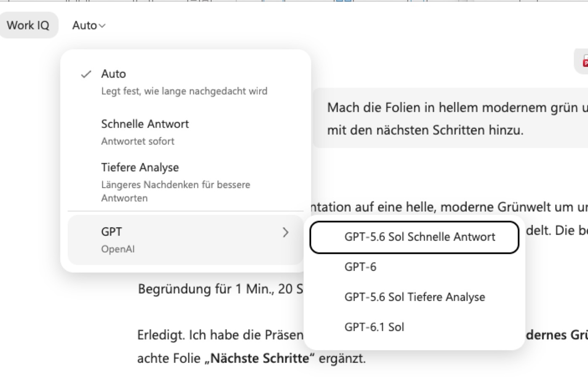588x377 pixels.
Task: Click the message 'Mach die Folien in hellem modernem grün'
Action: pos(451,118)
